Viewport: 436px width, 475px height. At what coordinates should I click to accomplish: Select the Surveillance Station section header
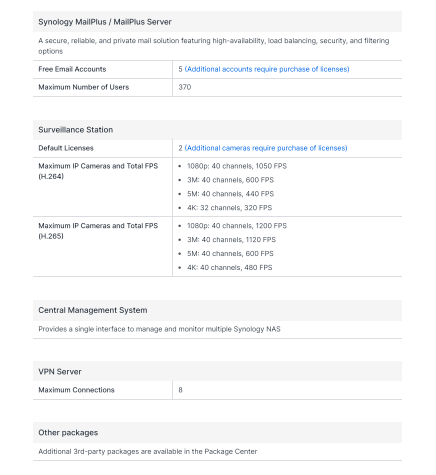coord(76,130)
